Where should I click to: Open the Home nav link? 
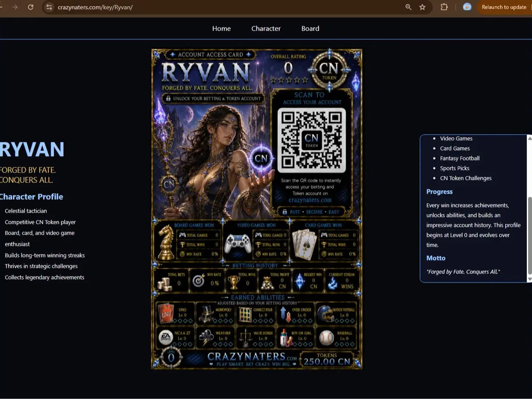pyautogui.click(x=221, y=28)
